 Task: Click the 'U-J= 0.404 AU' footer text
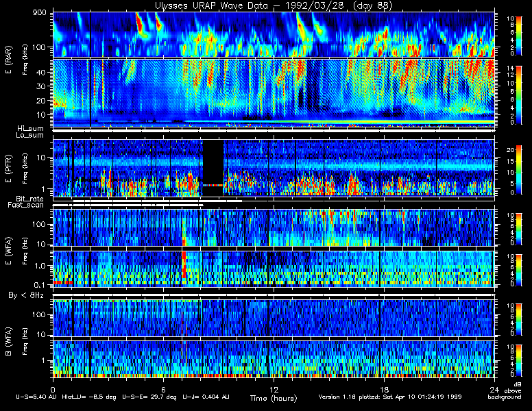click(x=206, y=397)
